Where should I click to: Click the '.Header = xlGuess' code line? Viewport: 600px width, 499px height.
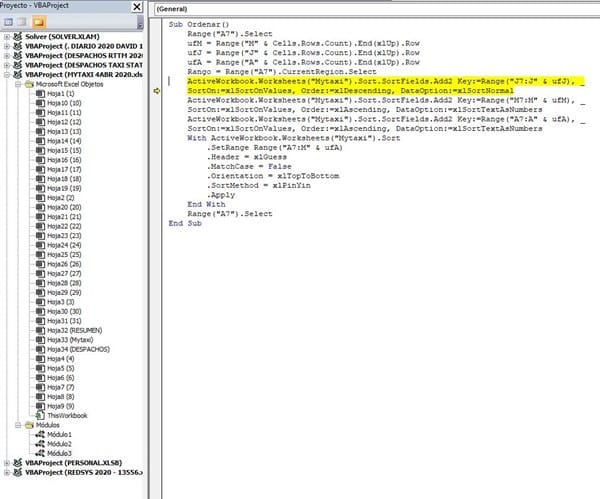click(x=247, y=157)
